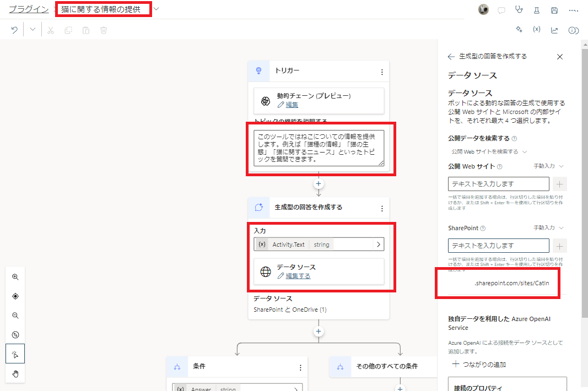Screen dimensions: 588x391
Task: Run the topic checker stethoscope icon
Action: 519,10
